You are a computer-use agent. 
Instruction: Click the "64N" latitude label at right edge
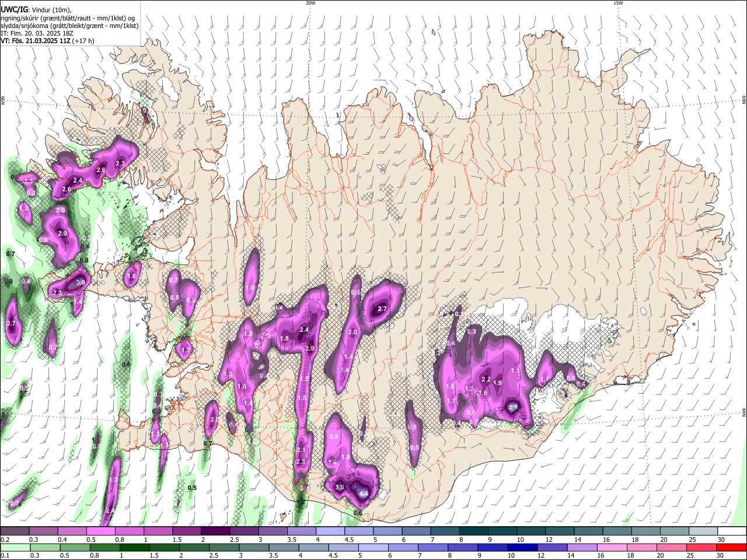point(744,412)
